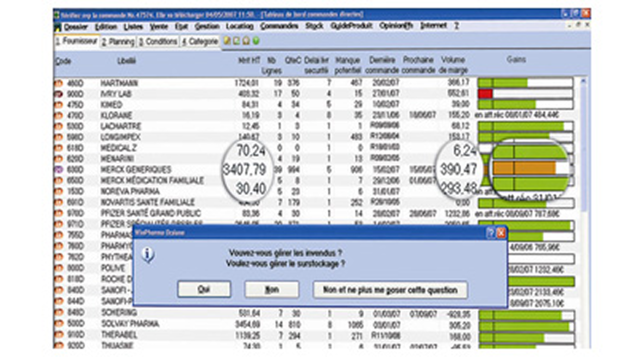Open the Stock menu
The width and height of the screenshot is (644, 357).
[x=314, y=26]
